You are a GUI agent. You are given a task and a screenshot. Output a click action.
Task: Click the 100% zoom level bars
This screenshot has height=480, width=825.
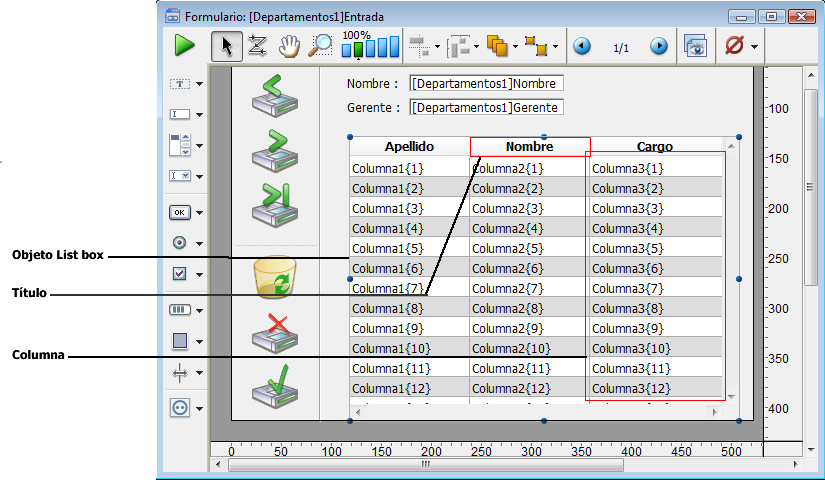click(370, 47)
